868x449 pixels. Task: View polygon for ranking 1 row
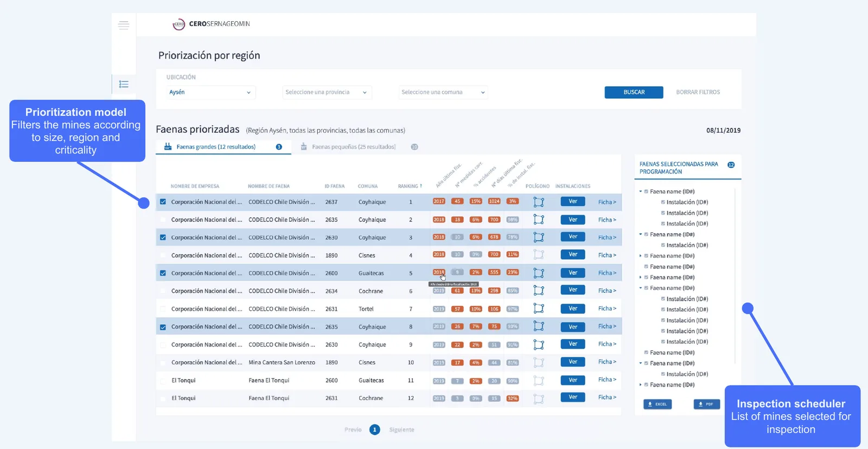(x=539, y=202)
